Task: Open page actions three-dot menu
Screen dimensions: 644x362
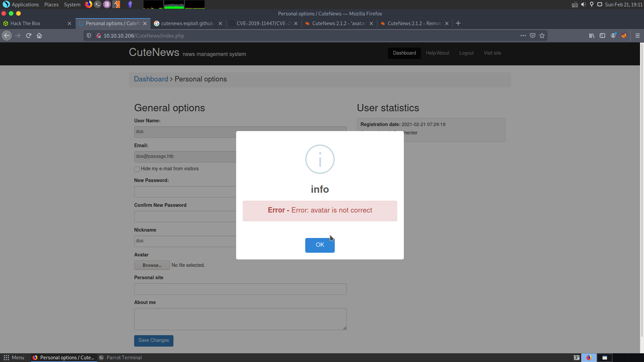Action: click(x=523, y=36)
